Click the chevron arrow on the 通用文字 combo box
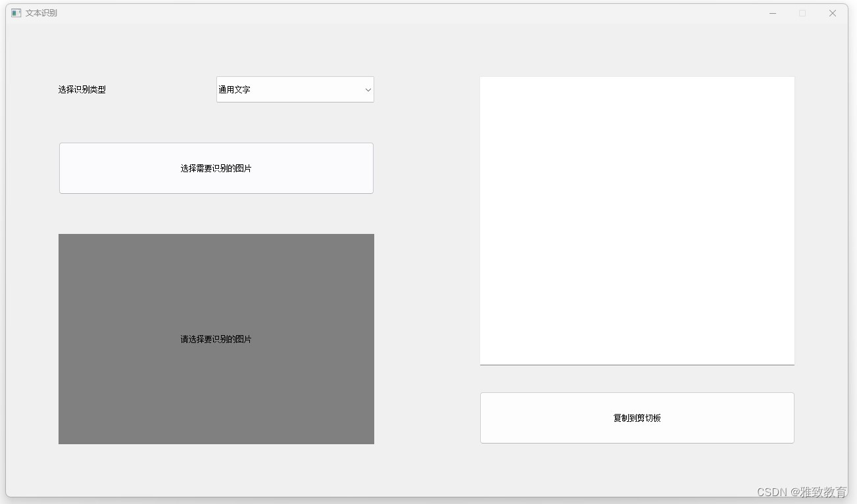The width and height of the screenshot is (857, 504). (x=368, y=89)
